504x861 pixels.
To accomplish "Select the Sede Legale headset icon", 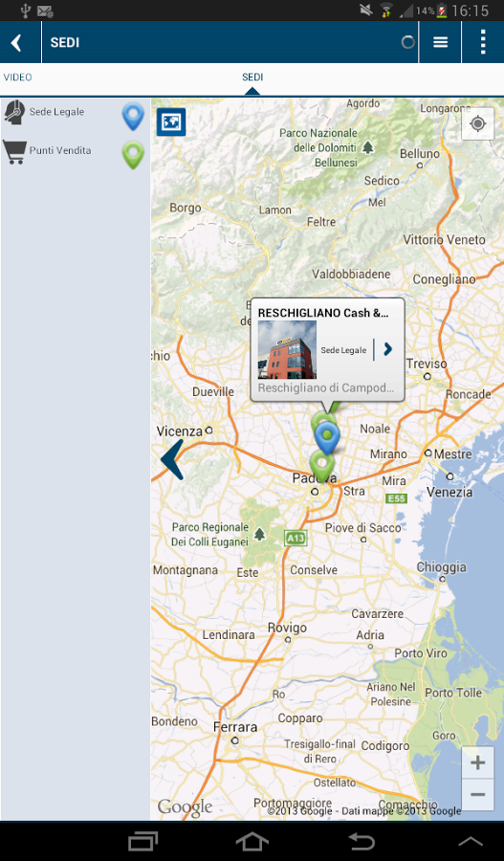I will (x=14, y=112).
